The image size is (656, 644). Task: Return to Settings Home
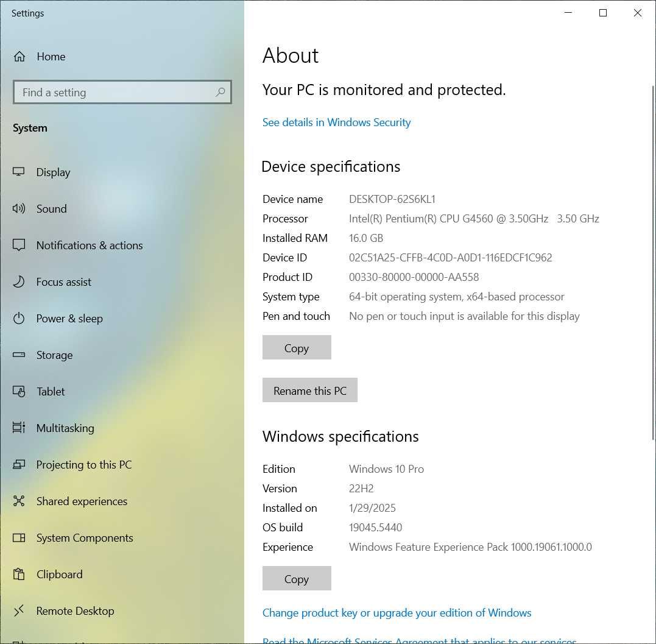point(122,56)
